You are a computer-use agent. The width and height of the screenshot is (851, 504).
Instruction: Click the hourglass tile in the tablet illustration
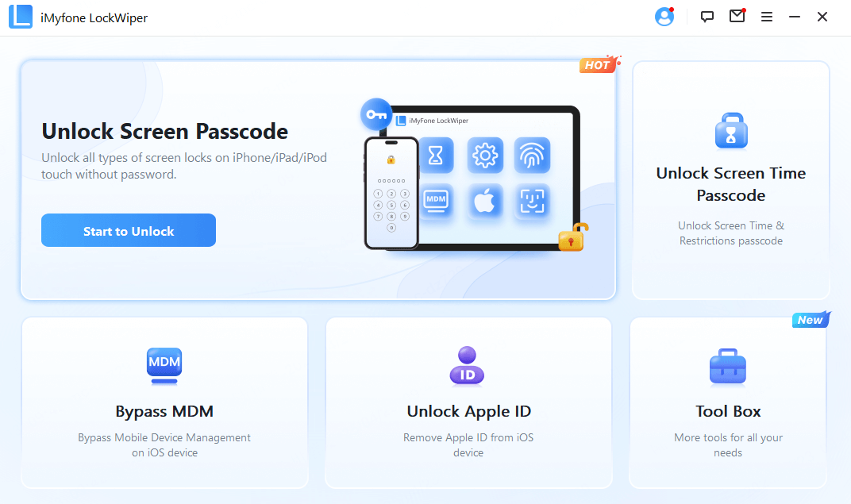(x=435, y=155)
